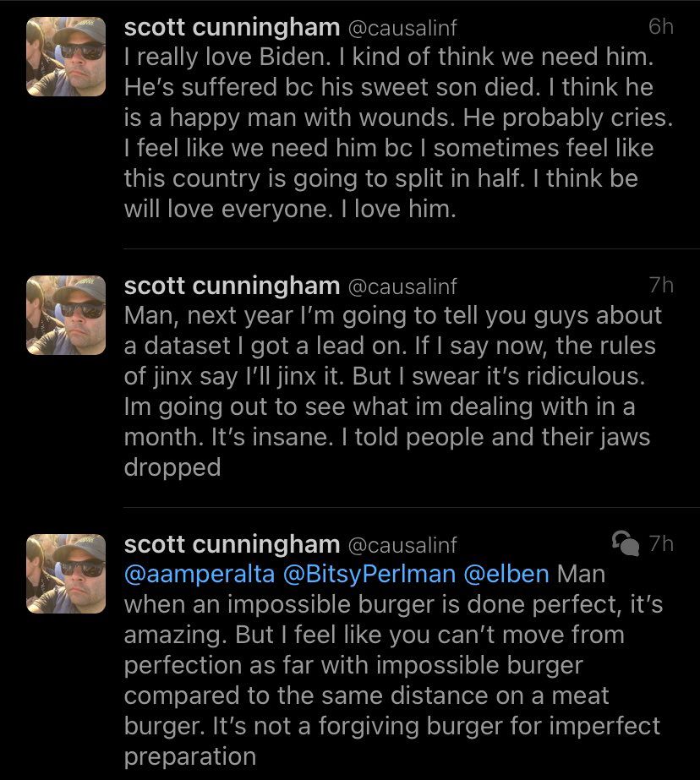Open the @aamperalta mention link

point(199,575)
